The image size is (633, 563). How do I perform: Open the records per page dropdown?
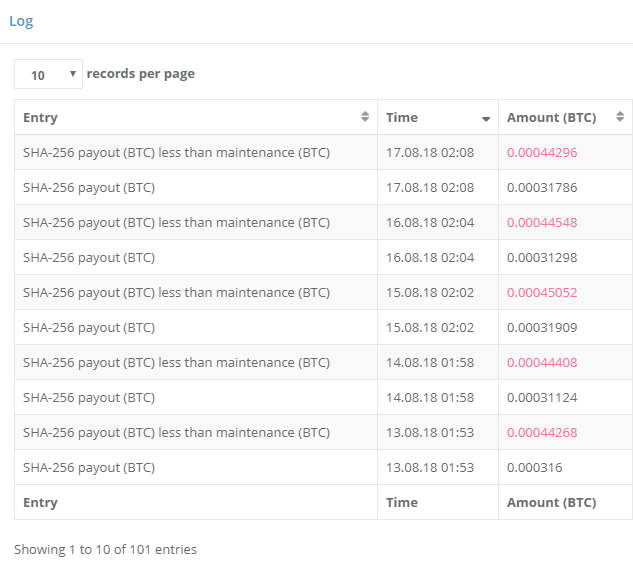(x=48, y=74)
